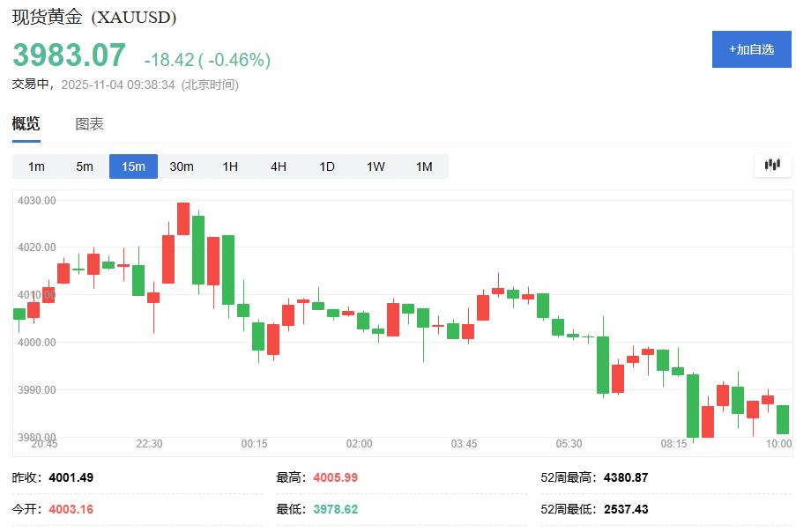The height and width of the screenshot is (532, 796).
Task: Select the 1m timeframe
Action: pyautogui.click(x=35, y=166)
